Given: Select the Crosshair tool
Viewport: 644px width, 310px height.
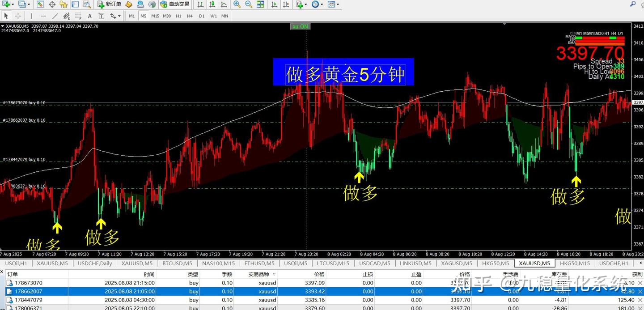Looking at the screenshot, I should pos(17,16).
